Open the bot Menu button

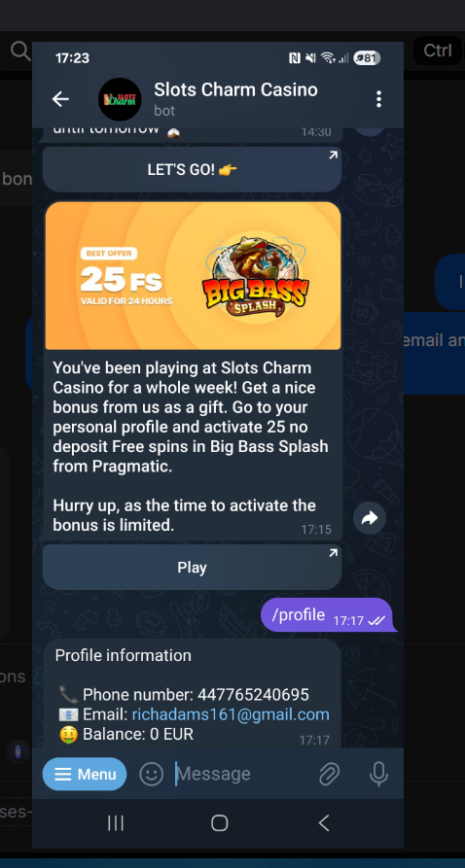(x=85, y=774)
